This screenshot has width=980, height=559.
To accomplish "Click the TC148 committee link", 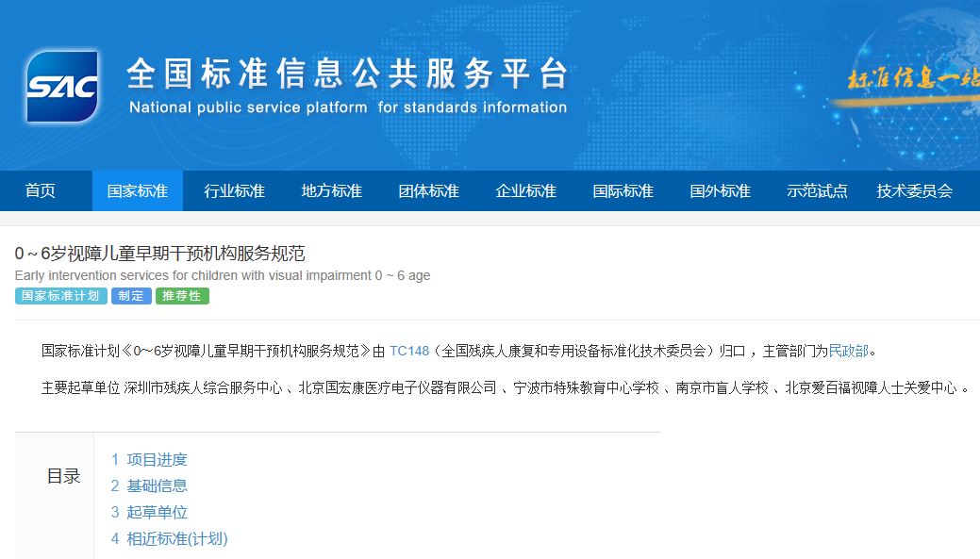I will click(x=409, y=351).
